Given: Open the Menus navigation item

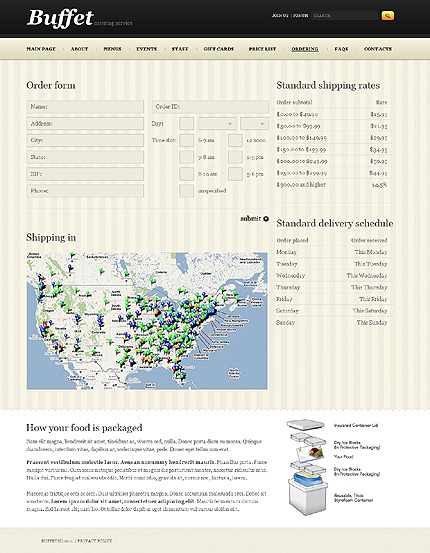Looking at the screenshot, I should [x=112, y=49].
